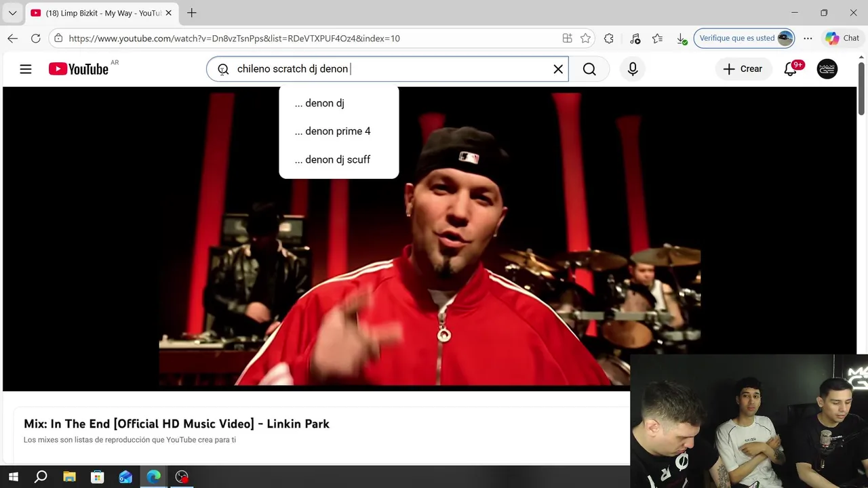Open the apps available icon in address bar
Viewport: 868px width, 488px height.
click(567, 38)
